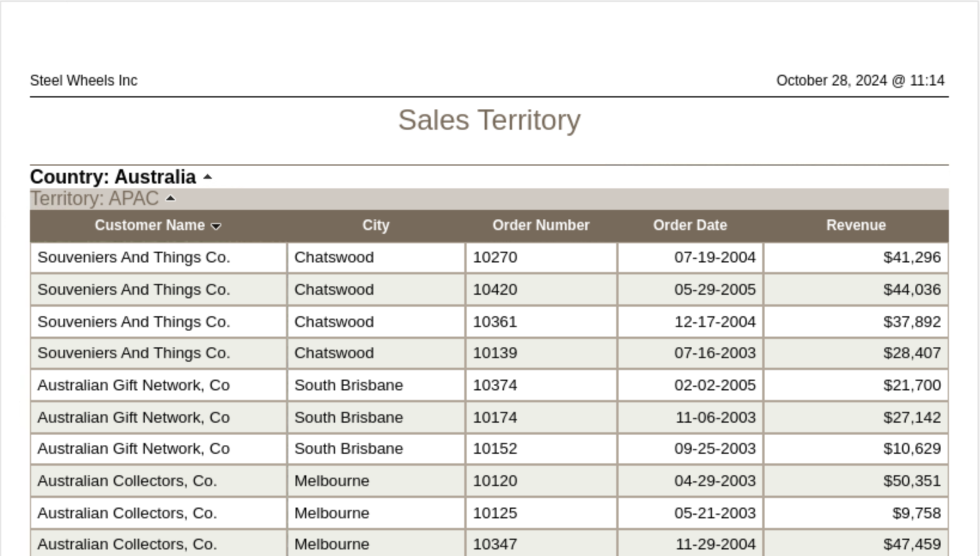This screenshot has height=556, width=980.
Task: Click the order date 12-17-2004 cell
Action: [714, 322]
